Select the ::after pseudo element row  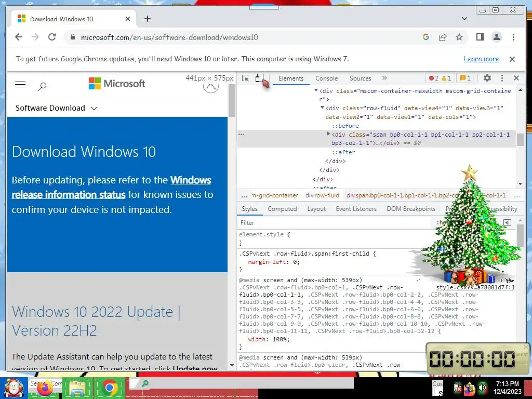(x=343, y=152)
